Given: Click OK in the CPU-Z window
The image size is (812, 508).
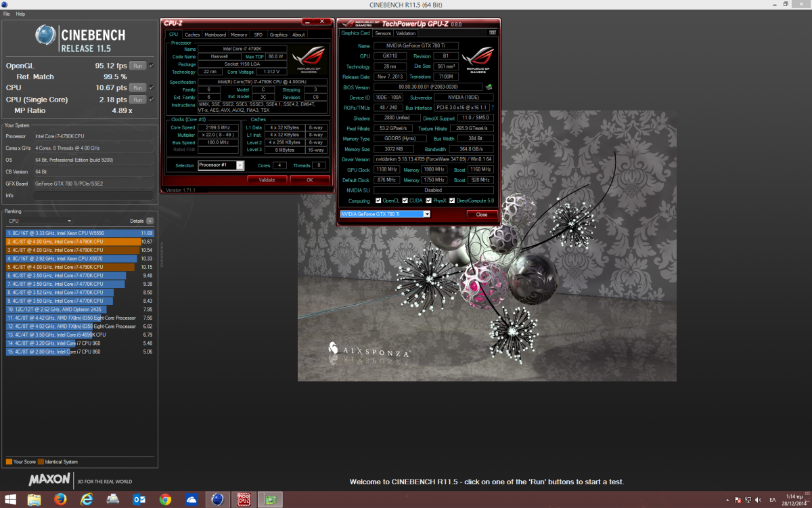Looking at the screenshot, I should (310, 179).
